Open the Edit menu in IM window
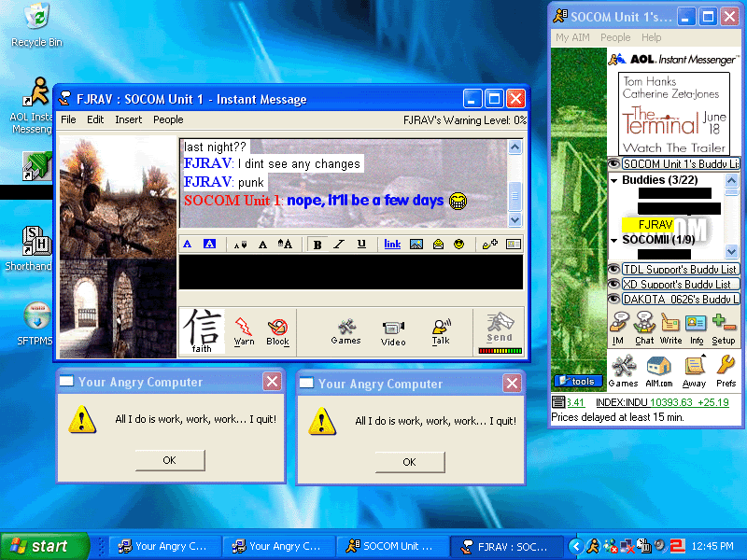 [95, 119]
